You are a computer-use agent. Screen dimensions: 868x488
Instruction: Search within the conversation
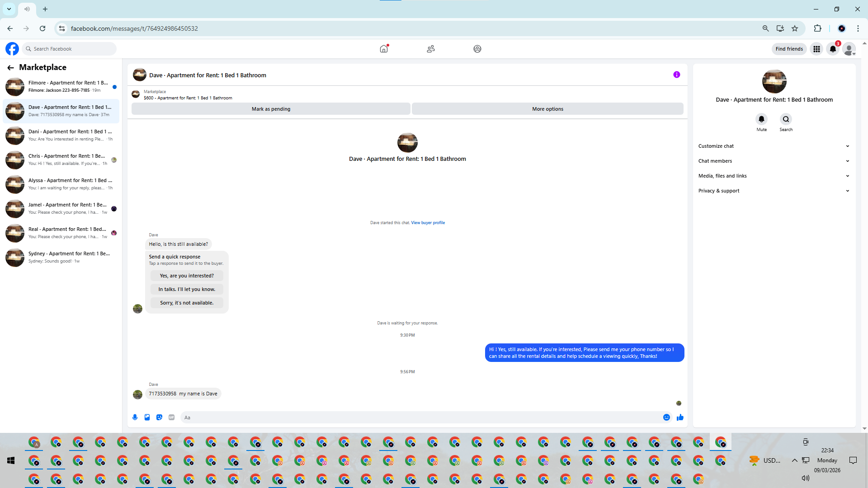point(786,119)
